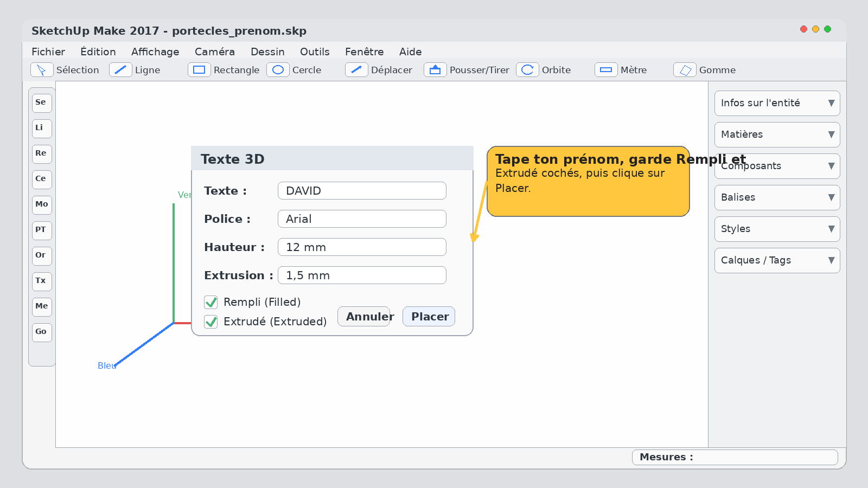Choose the Rectangle tool icon
This screenshot has width=868, height=488.
click(x=199, y=70)
